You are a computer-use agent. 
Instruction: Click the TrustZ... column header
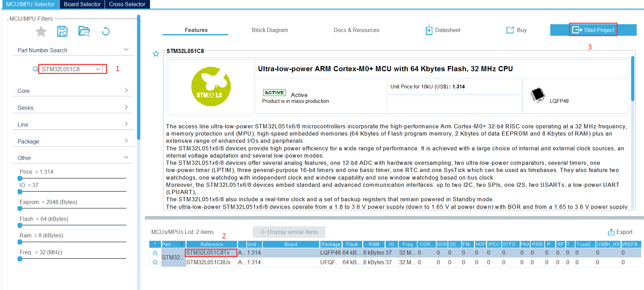[586, 244]
